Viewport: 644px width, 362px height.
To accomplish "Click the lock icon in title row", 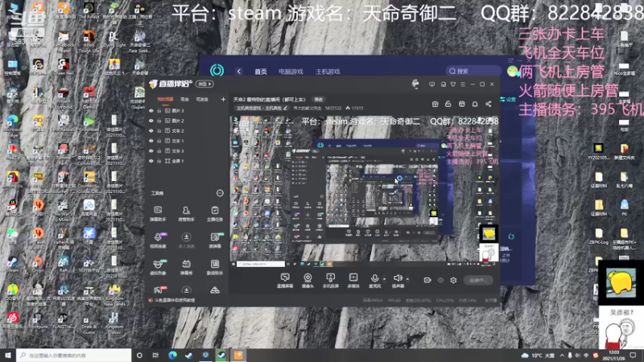I will 448,104.
